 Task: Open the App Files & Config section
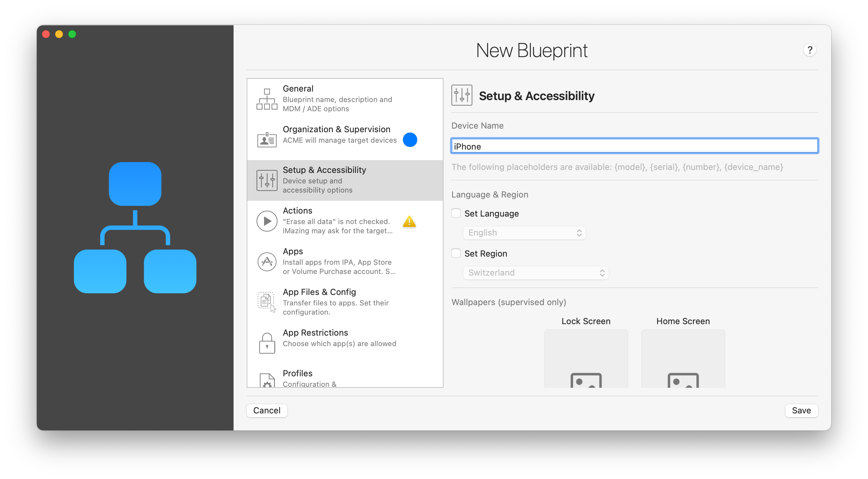(345, 302)
